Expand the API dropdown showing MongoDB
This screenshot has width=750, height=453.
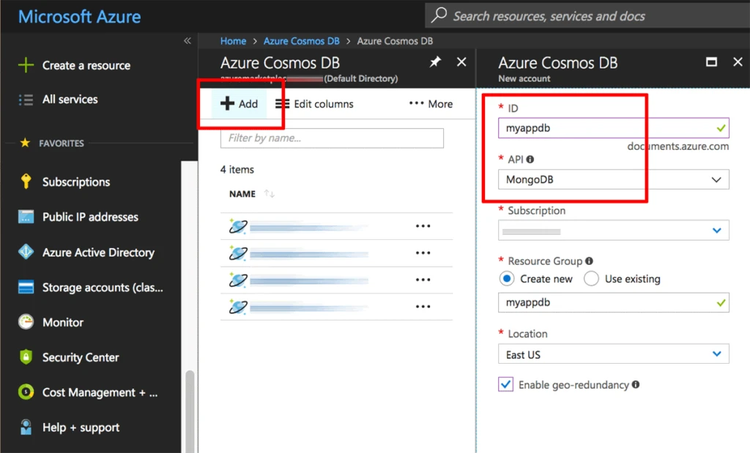(614, 179)
